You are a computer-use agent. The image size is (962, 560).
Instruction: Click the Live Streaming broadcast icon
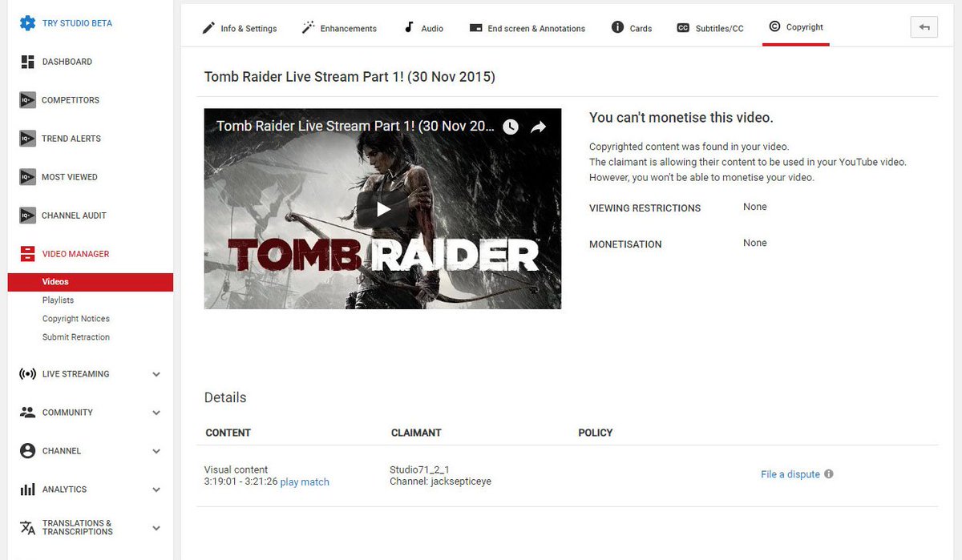coord(27,374)
